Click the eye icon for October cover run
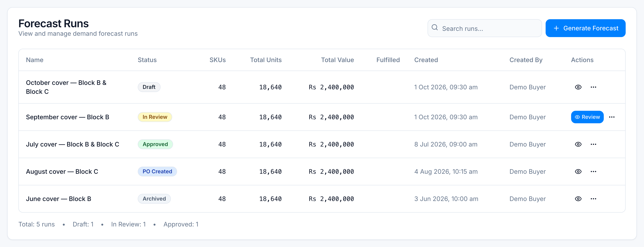 [x=578, y=87]
